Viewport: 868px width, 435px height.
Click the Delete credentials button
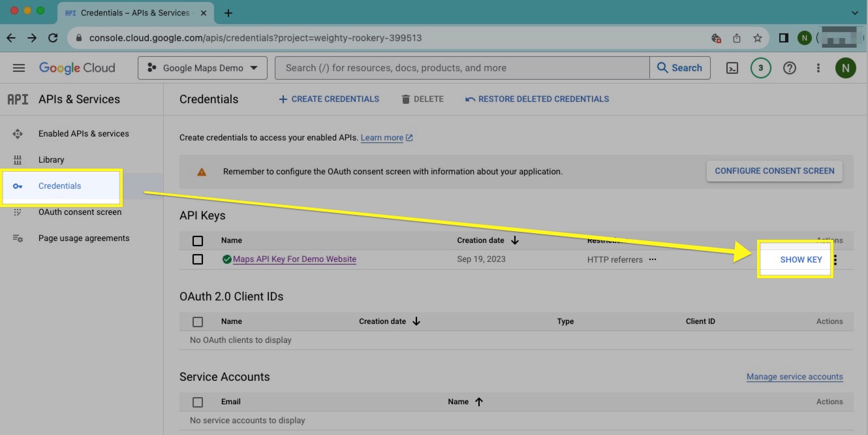422,99
